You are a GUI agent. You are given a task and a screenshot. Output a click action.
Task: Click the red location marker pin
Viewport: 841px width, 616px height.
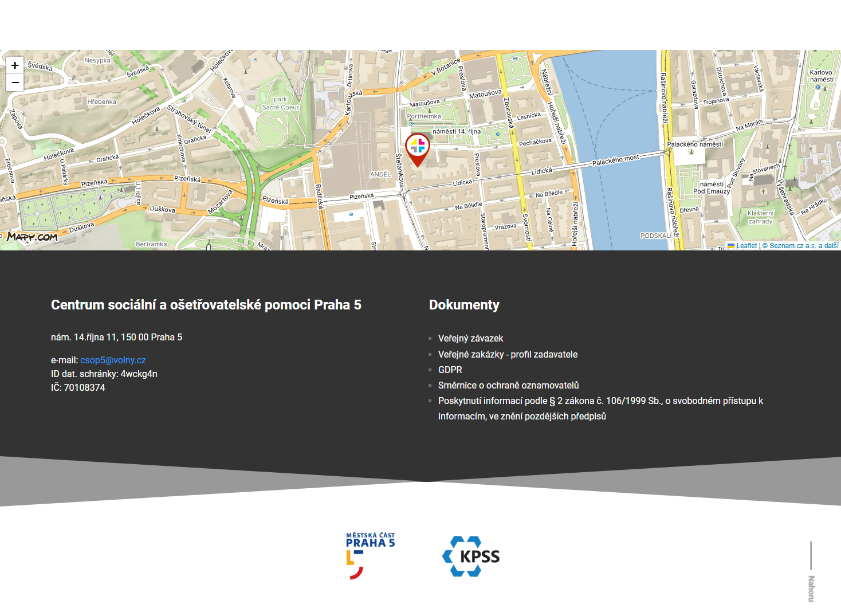click(x=418, y=148)
